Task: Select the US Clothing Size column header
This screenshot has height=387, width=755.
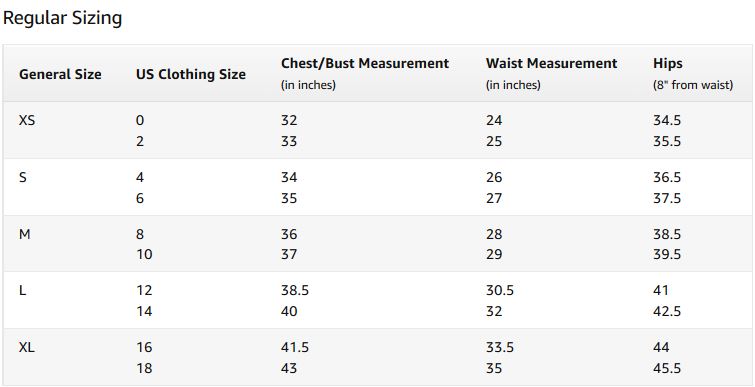Action: click(x=191, y=75)
